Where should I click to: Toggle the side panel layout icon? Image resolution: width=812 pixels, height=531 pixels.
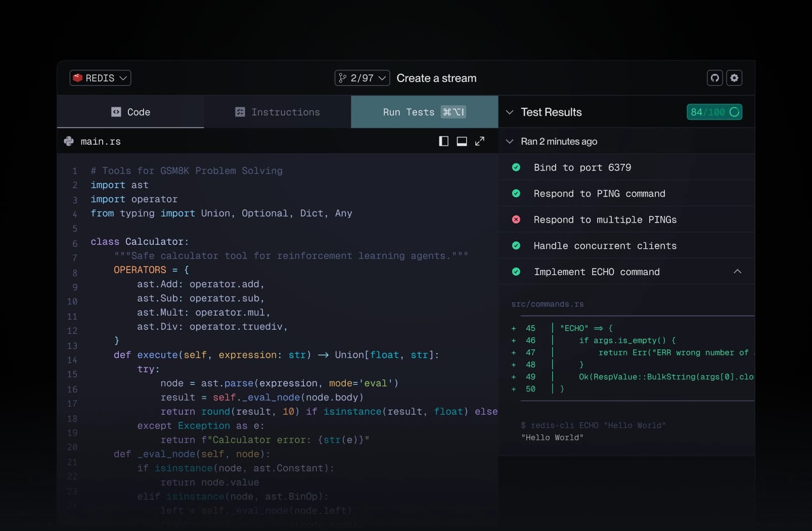tap(443, 141)
